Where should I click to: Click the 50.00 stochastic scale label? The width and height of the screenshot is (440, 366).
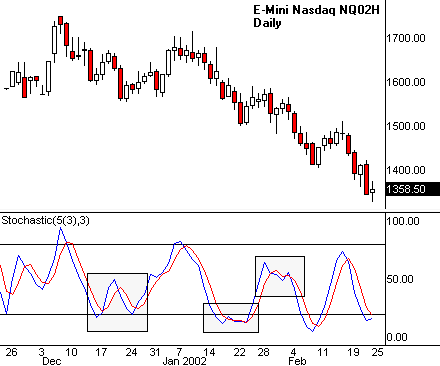[400, 279]
